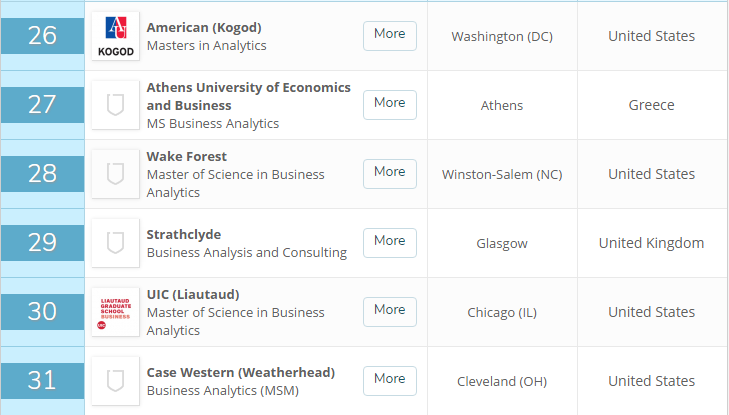Open the Case Western (Weatherhead) link

tap(241, 373)
